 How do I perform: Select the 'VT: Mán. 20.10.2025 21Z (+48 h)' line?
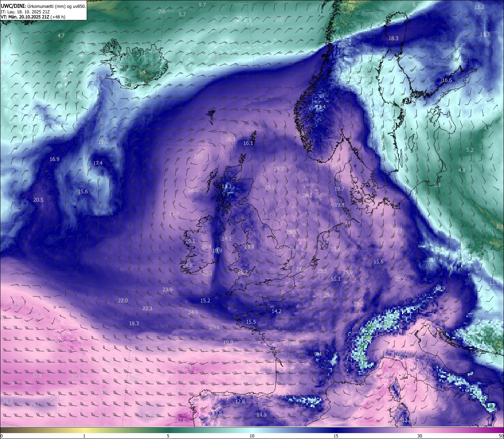[33, 17]
